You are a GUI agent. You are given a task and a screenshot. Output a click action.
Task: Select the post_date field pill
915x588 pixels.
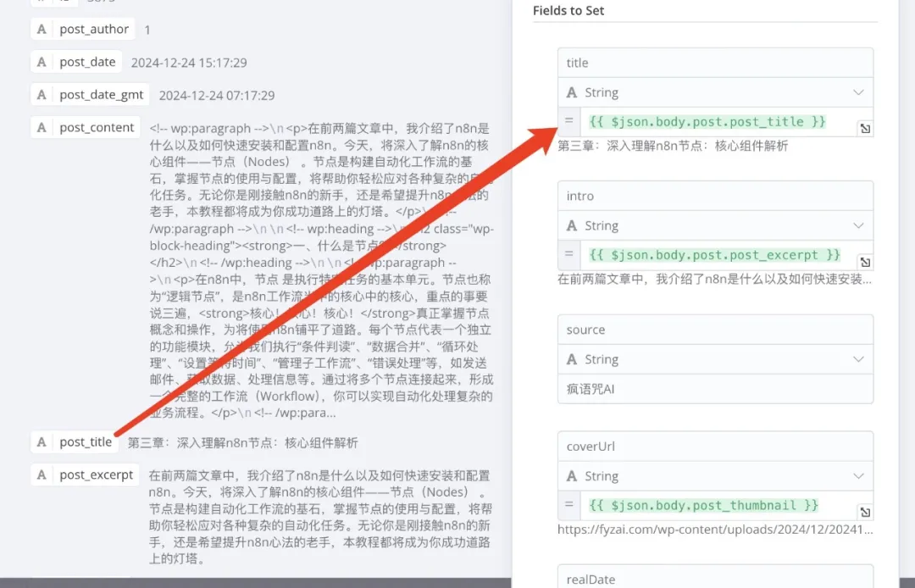pos(76,62)
